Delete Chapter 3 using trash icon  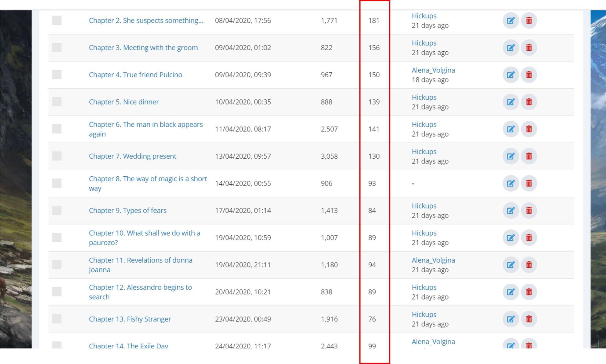tap(529, 48)
